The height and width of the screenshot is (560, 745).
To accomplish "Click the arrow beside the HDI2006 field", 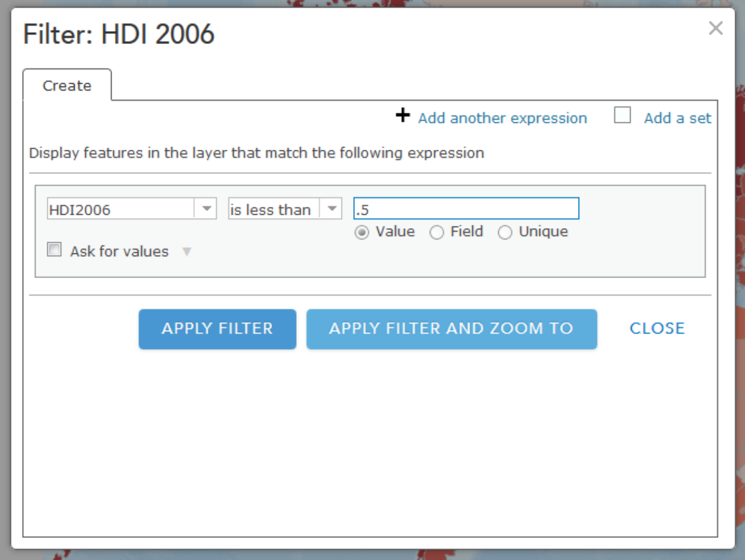I will [207, 209].
